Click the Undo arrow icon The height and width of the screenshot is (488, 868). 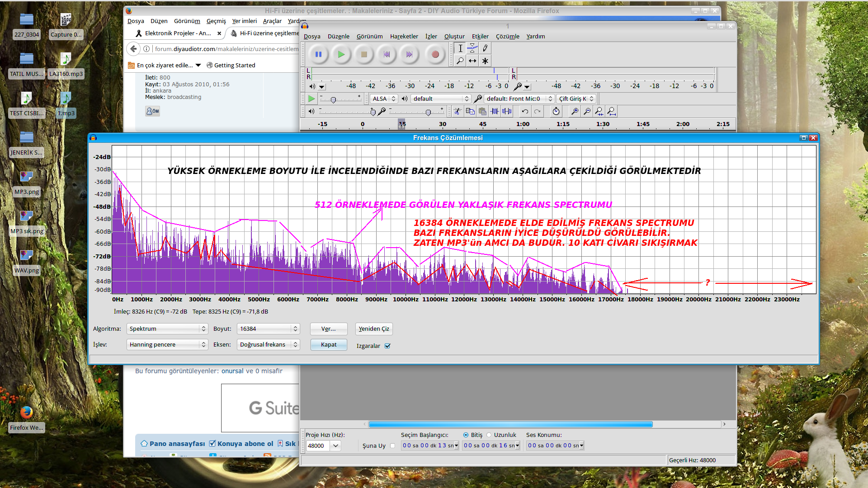(524, 111)
